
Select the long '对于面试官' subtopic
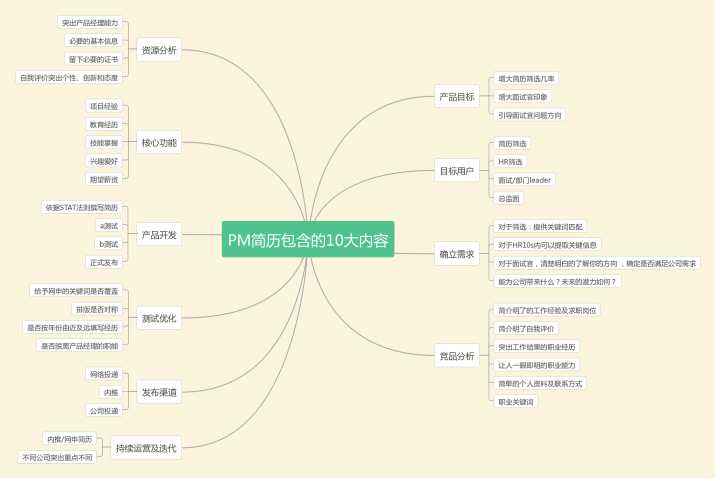(597, 263)
